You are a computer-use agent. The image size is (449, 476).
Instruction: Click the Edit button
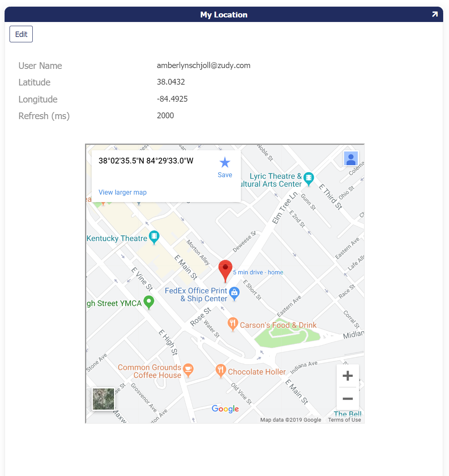tap(21, 34)
